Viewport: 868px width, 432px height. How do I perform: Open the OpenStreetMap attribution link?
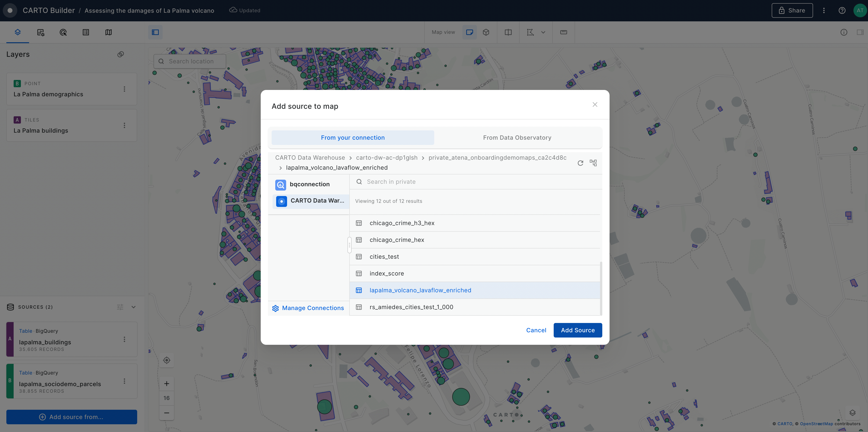(816, 424)
